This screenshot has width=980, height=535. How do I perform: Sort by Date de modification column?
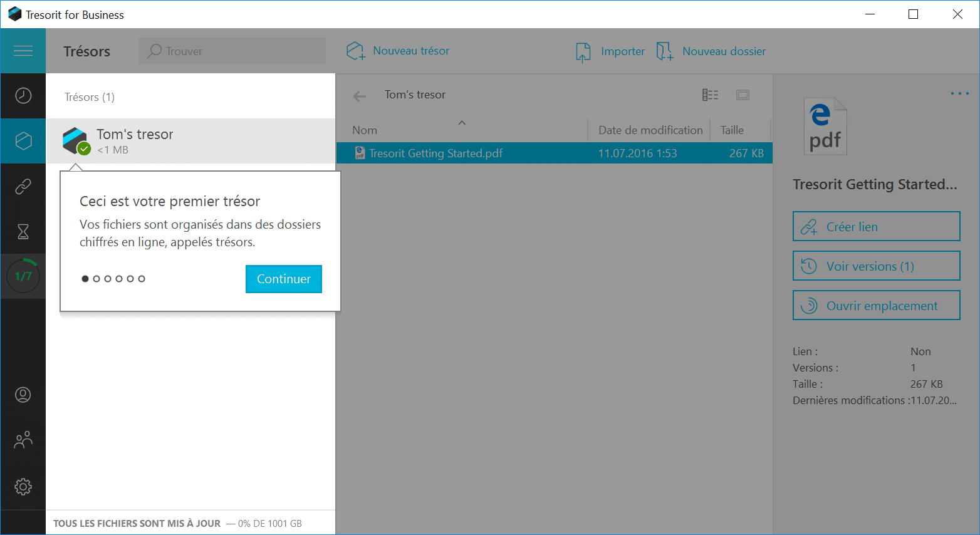(x=650, y=130)
